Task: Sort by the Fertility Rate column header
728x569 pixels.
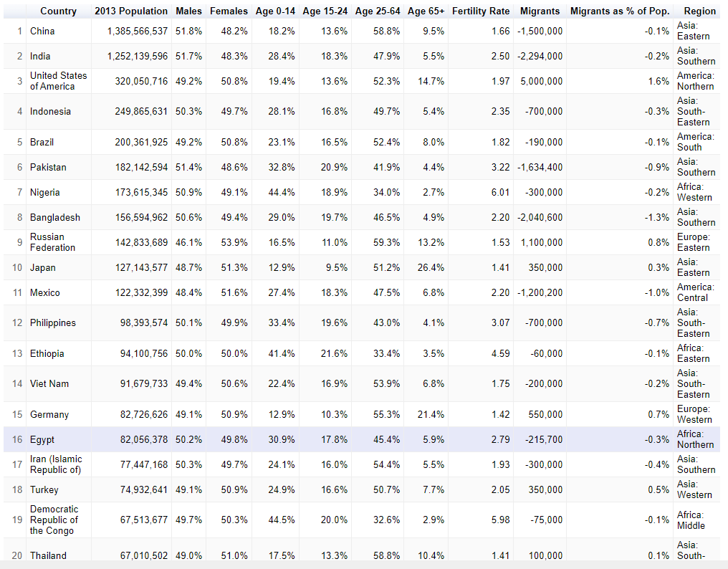Action: pos(481,11)
